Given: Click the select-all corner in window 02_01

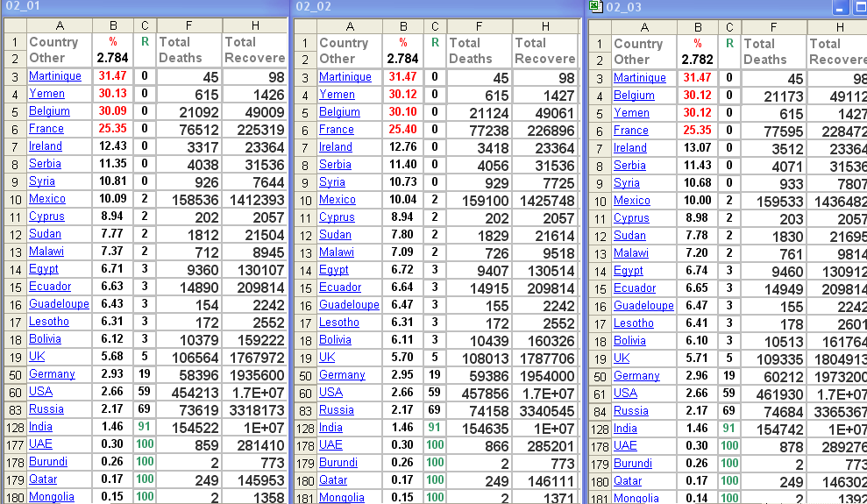Looking at the screenshot, I should 15,25.
